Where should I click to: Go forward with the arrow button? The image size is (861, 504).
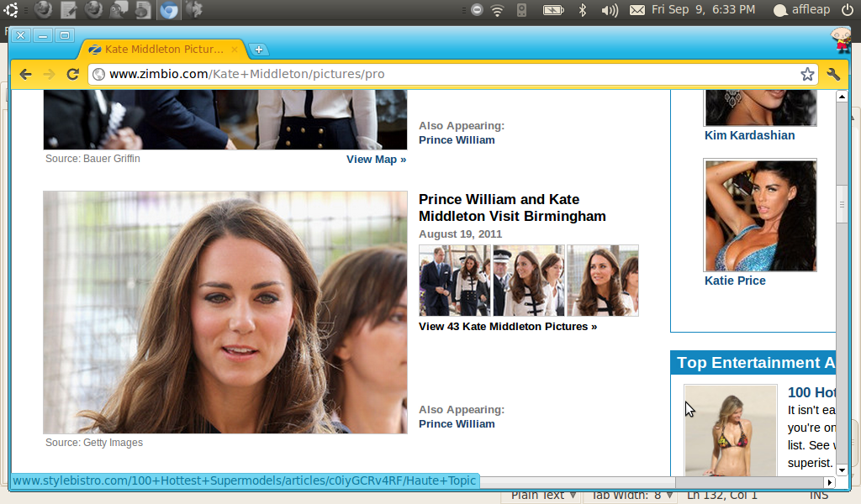tap(49, 74)
